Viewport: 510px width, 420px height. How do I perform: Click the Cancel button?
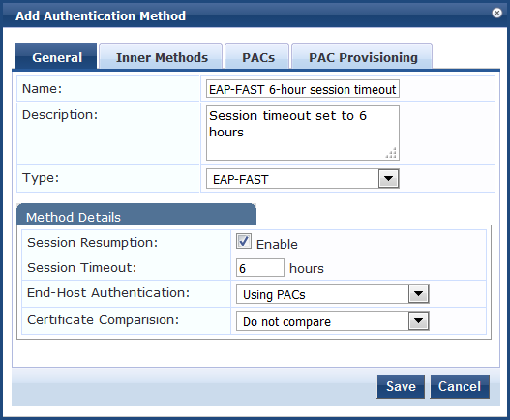(460, 386)
